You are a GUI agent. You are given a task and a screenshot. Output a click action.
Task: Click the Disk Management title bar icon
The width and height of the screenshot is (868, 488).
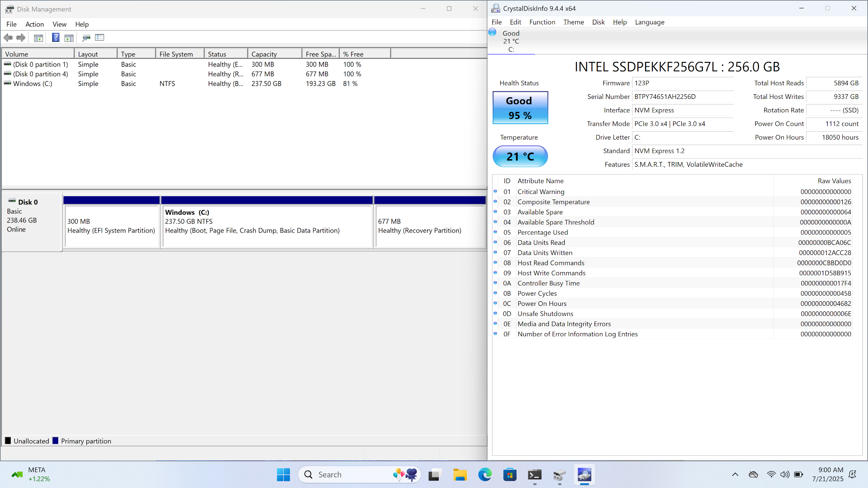point(9,9)
